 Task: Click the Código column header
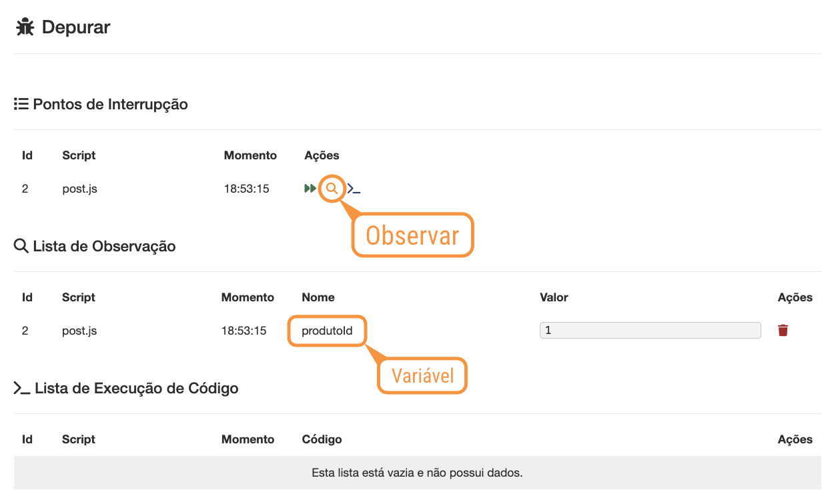point(322,439)
